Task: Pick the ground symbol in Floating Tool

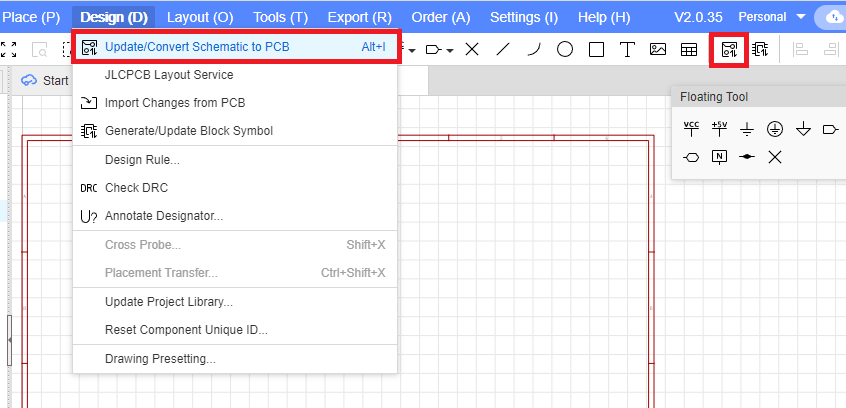Action: click(x=747, y=129)
